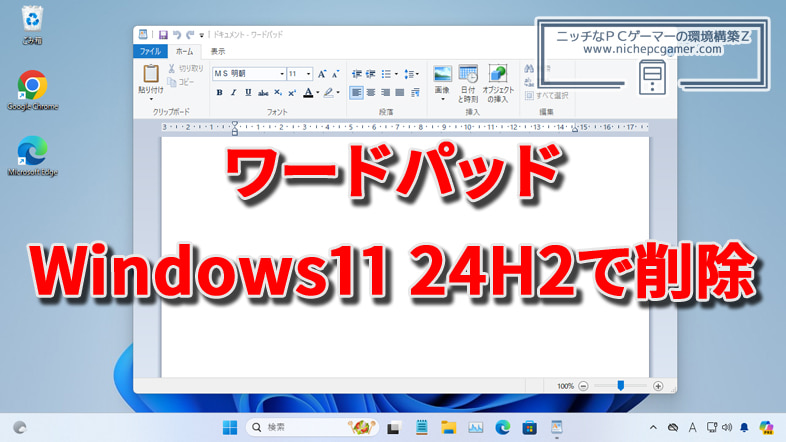
Task: Switch to the ホーム tab
Action: click(184, 51)
